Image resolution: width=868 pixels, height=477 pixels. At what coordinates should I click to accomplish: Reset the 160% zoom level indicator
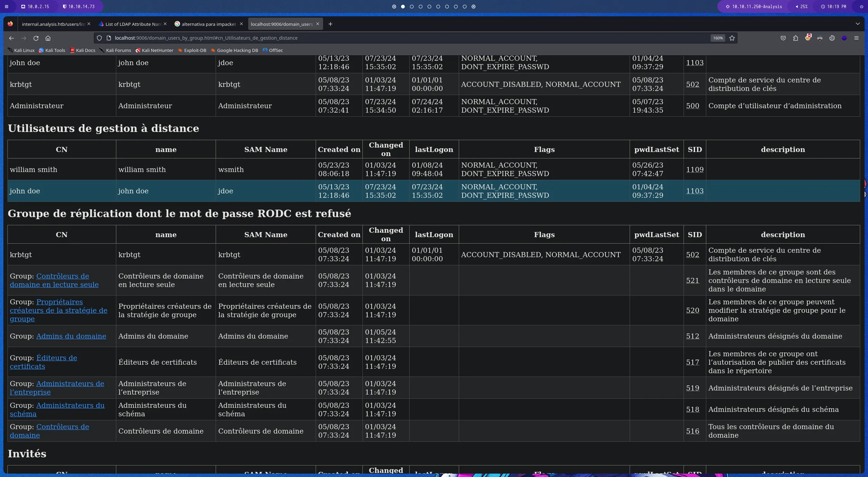pyautogui.click(x=717, y=38)
